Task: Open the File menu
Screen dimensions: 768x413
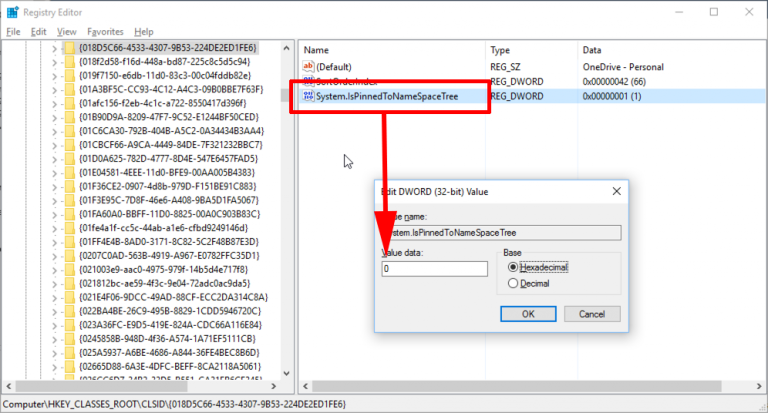Action: (x=13, y=32)
